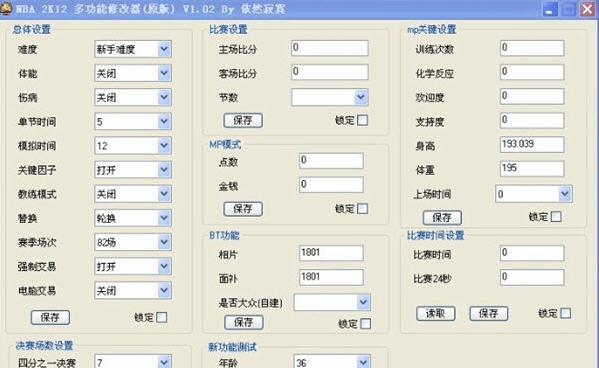Image resolution: width=599 pixels, height=368 pixels.
Task: Toggle 锁定 checkbox in mp关键设置
Action: (x=556, y=217)
